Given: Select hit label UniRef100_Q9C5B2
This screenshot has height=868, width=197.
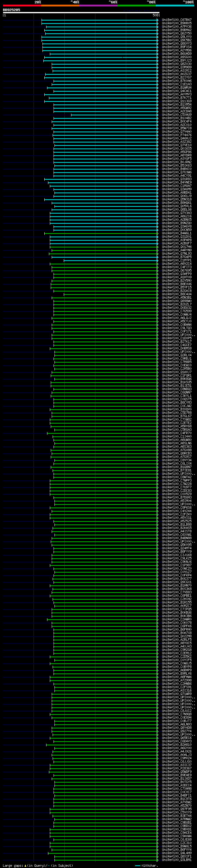Looking at the screenshot, I should pos(176,40).
